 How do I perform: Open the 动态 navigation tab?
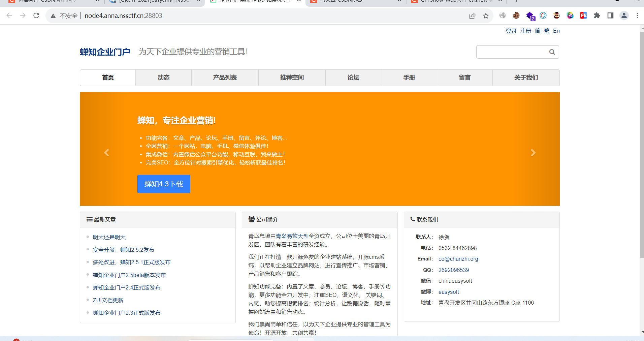[164, 77]
